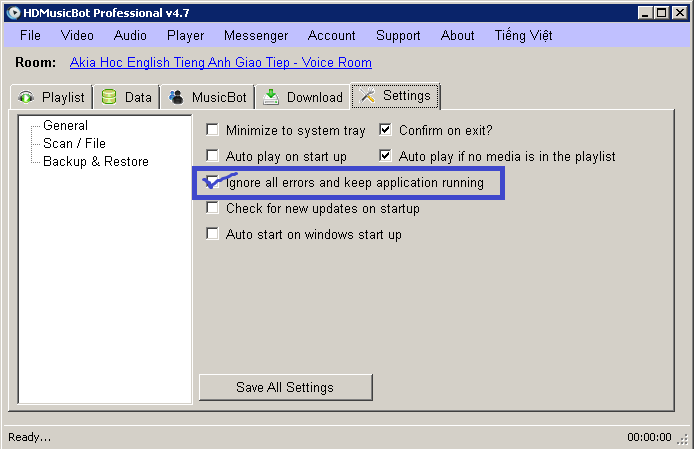Image resolution: width=694 pixels, height=449 pixels.
Task: Open the Player menu
Action: pos(185,35)
